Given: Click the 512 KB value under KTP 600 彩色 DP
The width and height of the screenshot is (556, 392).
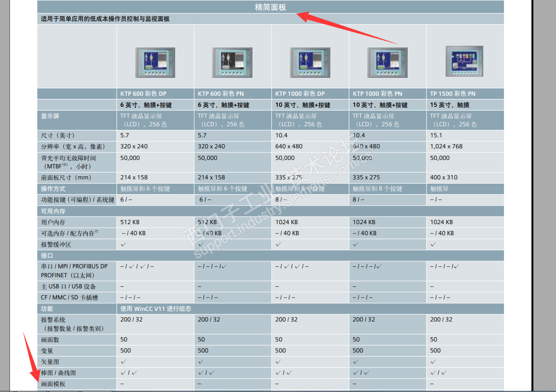Looking at the screenshot, I should point(130,222).
